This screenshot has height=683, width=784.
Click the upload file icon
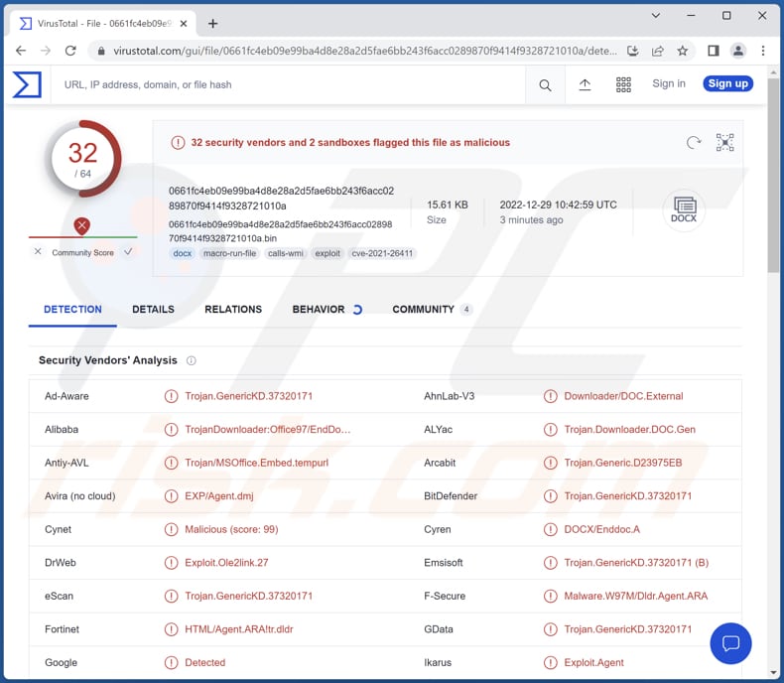585,85
